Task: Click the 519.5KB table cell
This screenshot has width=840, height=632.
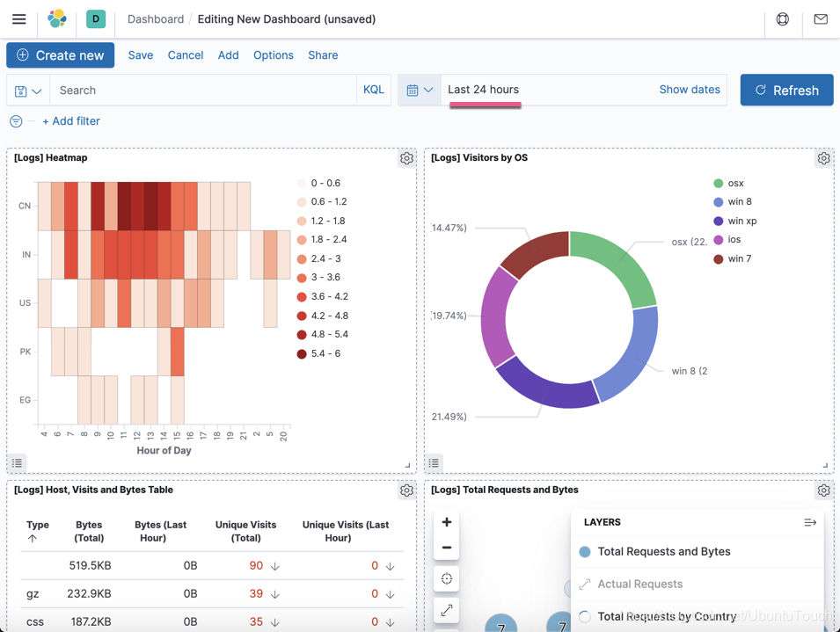Action: click(x=90, y=566)
